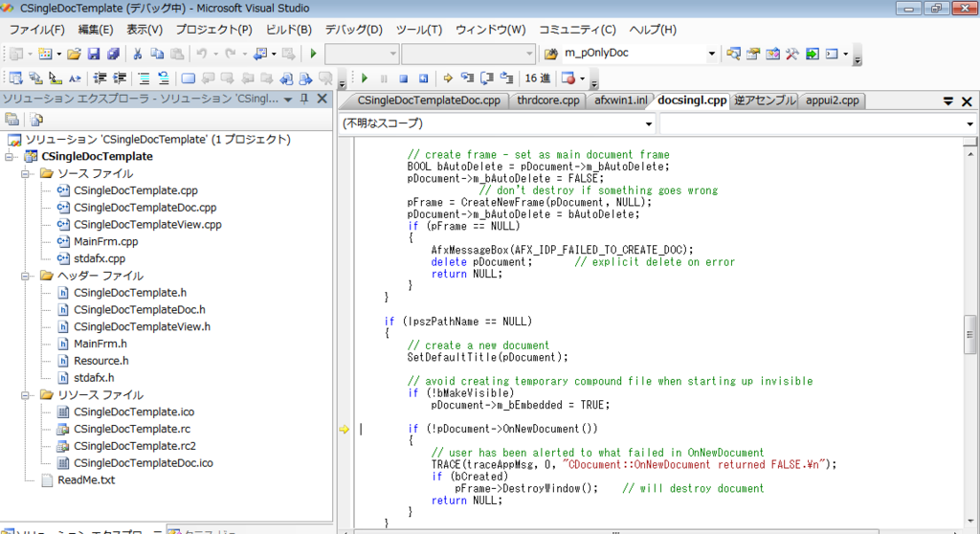Viewport: 980px width, 534px height.
Task: Click the Save All icon
Action: (x=113, y=54)
